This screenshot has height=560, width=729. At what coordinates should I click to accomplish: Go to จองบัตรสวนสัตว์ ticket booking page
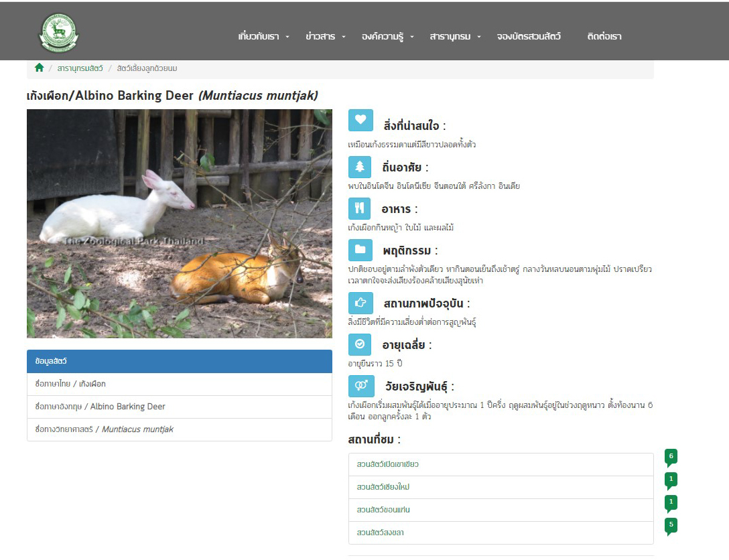[529, 37]
